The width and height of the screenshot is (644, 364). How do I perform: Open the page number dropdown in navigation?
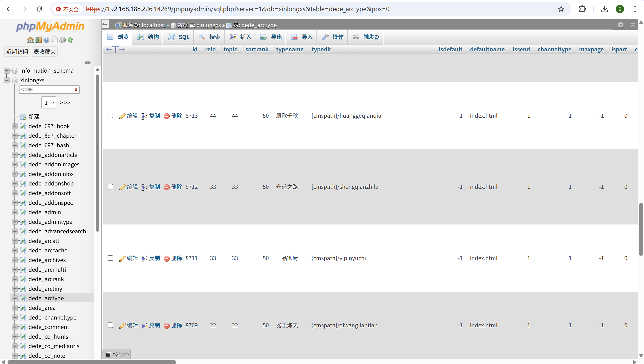[49, 103]
